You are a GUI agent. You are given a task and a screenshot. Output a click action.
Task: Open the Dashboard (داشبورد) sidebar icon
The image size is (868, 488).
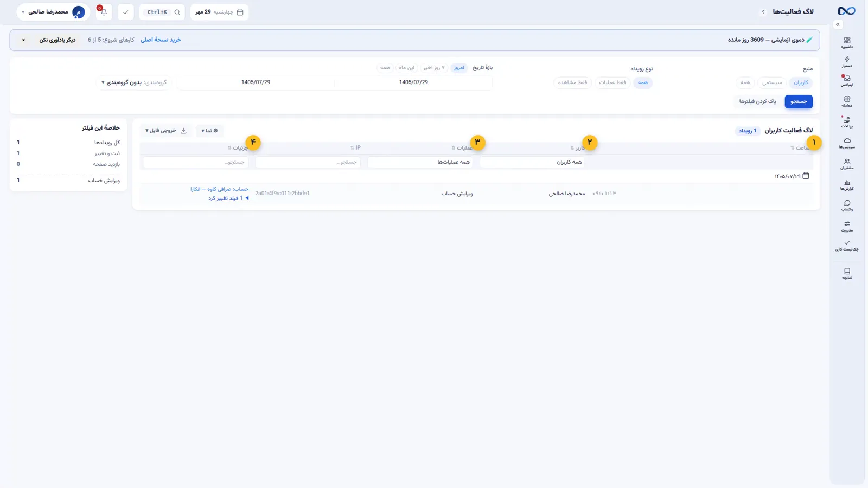click(847, 43)
